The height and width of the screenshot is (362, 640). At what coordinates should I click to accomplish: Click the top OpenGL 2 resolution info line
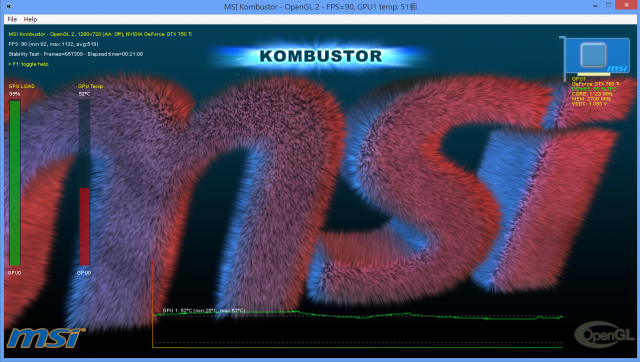(x=100, y=34)
